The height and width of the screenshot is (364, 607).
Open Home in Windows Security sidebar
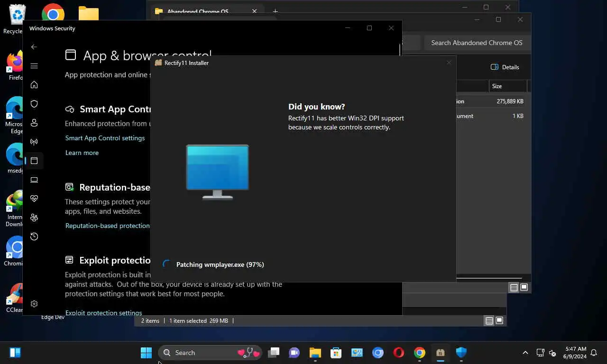(34, 85)
